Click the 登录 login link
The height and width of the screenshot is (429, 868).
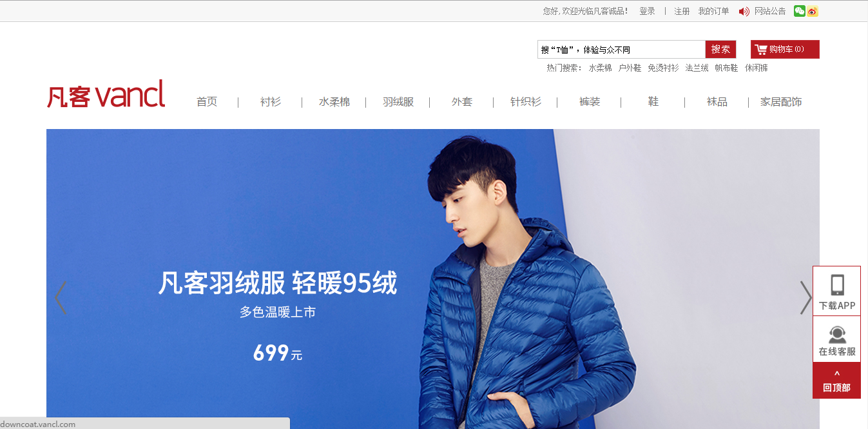point(647,11)
